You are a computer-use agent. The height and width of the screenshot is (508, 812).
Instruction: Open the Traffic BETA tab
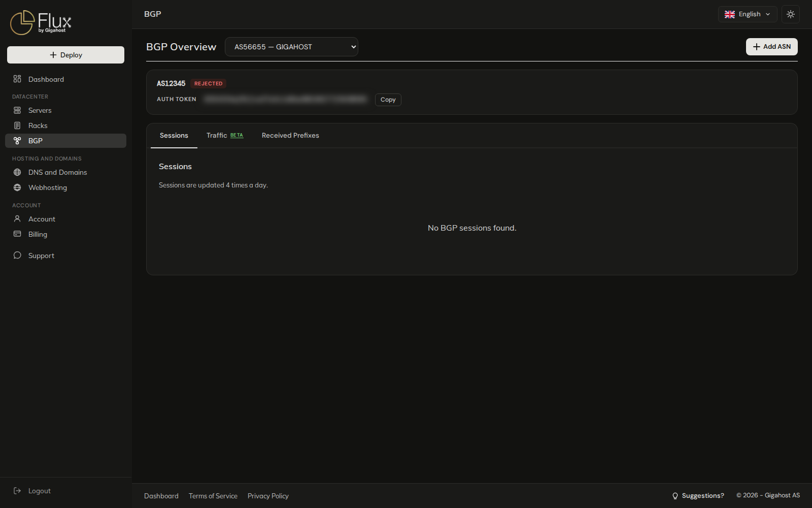coord(225,136)
